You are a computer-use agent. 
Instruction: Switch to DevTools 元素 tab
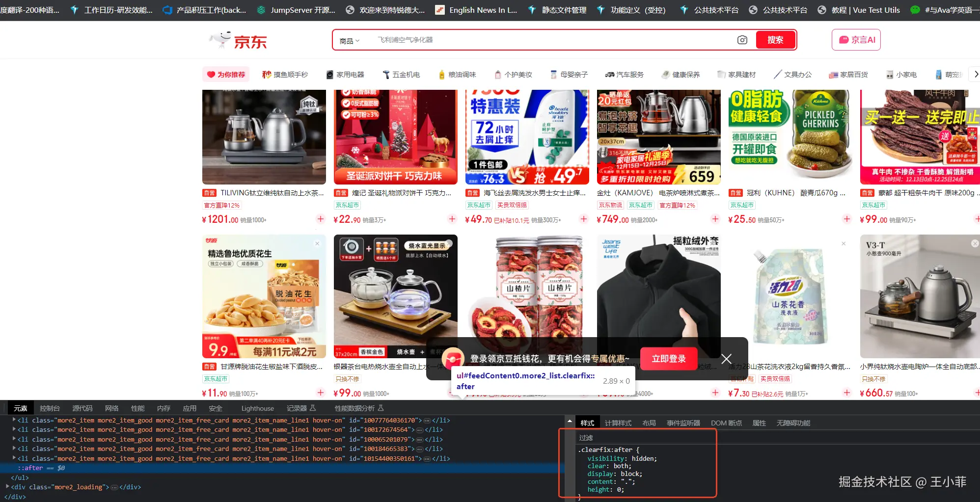(21, 408)
